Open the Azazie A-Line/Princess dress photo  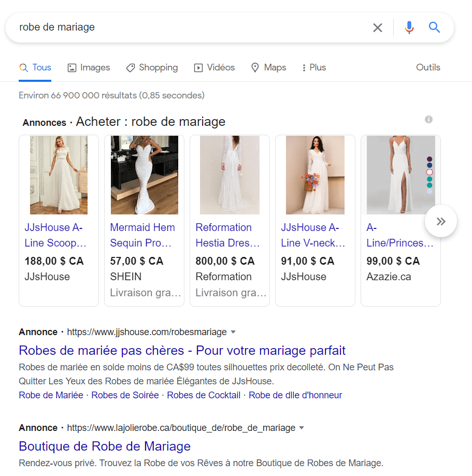(401, 175)
